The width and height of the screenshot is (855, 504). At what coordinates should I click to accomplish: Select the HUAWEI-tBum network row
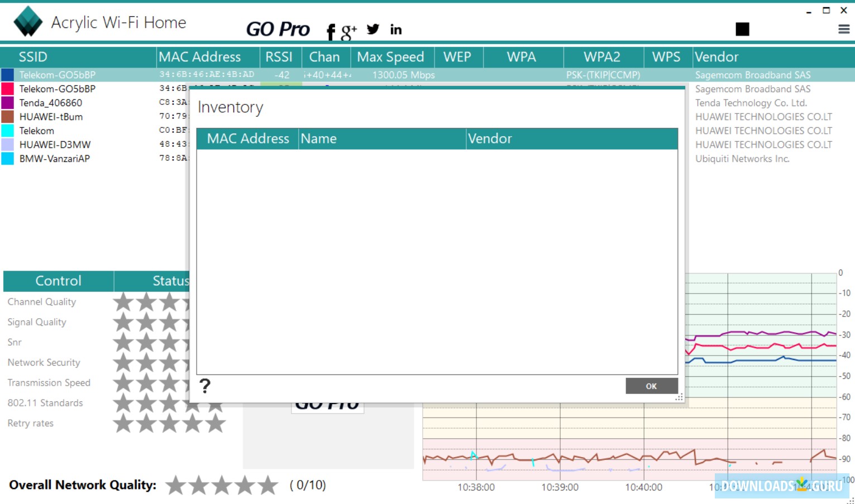(51, 117)
